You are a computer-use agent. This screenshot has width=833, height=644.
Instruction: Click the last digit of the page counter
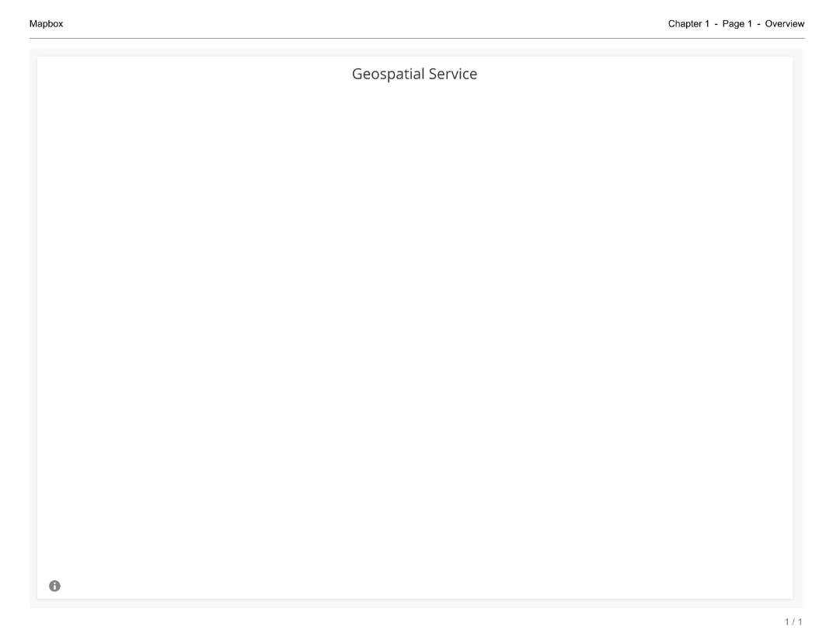coord(801,622)
